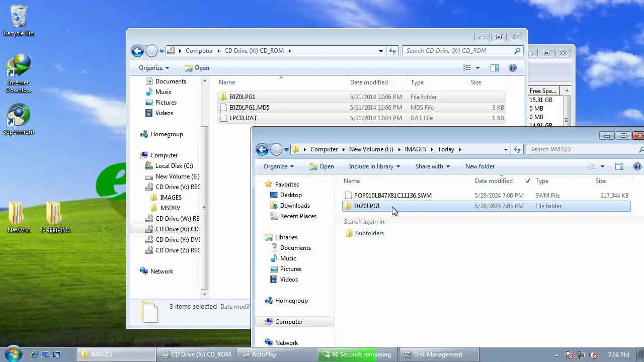Change view icon in the IMAGES window
644x362 pixels.
click(591, 166)
